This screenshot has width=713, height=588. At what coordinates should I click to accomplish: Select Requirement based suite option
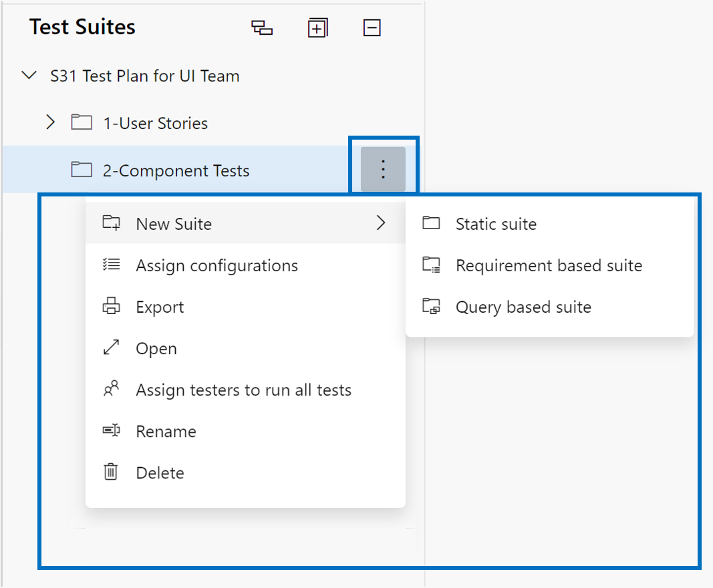point(549,265)
